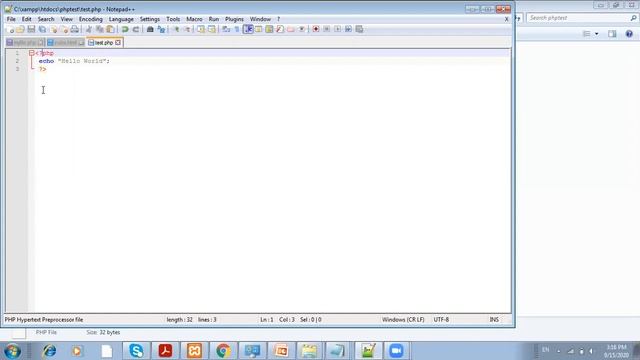The width and height of the screenshot is (640, 360).
Task: Click the Playback macro icon
Action: tap(338, 29)
